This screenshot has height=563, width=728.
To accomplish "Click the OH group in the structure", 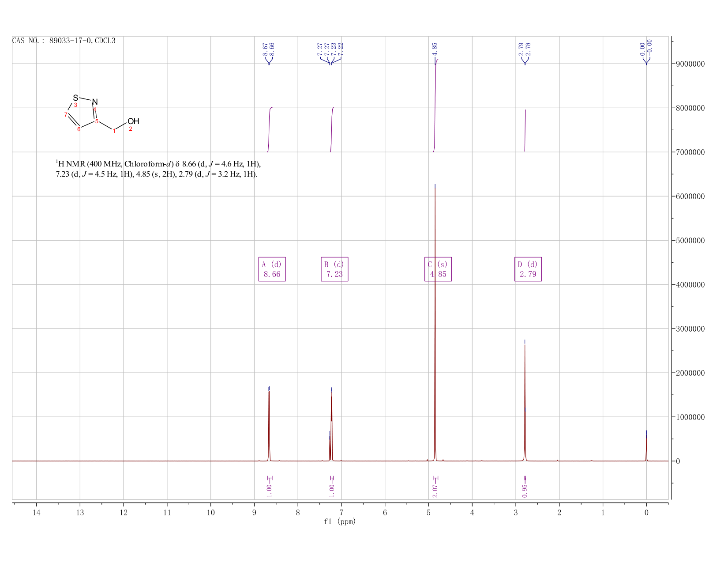I will (133, 121).
